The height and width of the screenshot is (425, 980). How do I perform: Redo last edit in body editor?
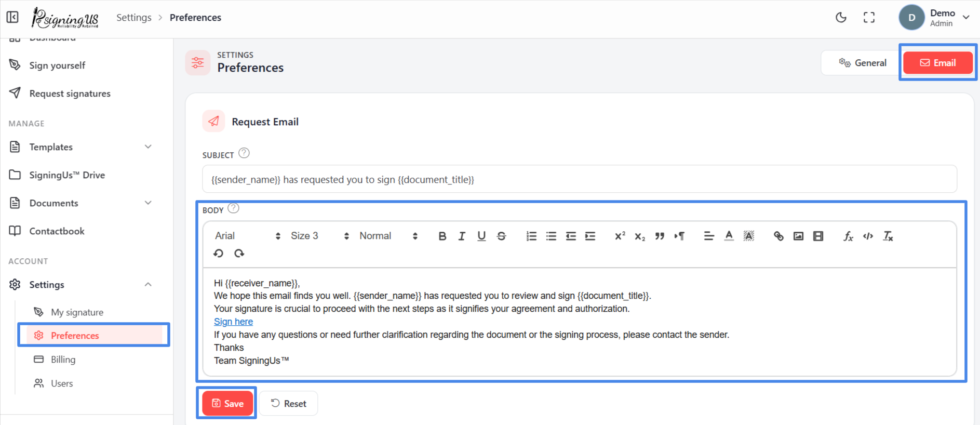[239, 253]
